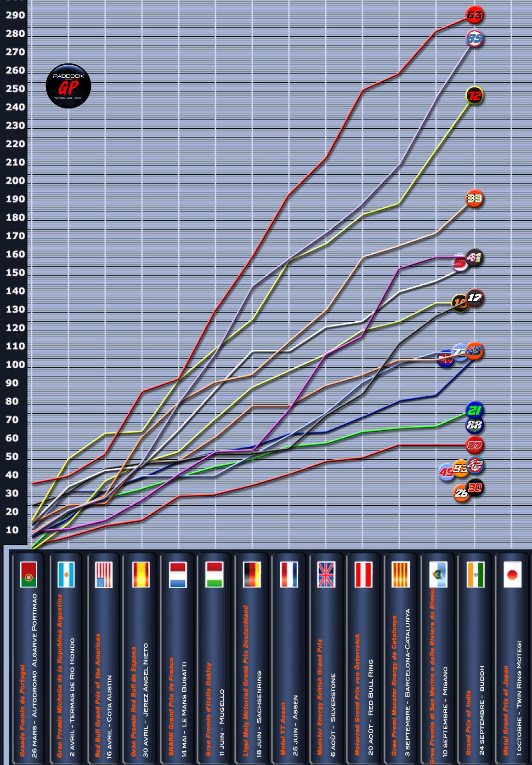Image resolution: width=532 pixels, height=765 pixels.
Task: Click the India flag icon
Action: coord(475,575)
